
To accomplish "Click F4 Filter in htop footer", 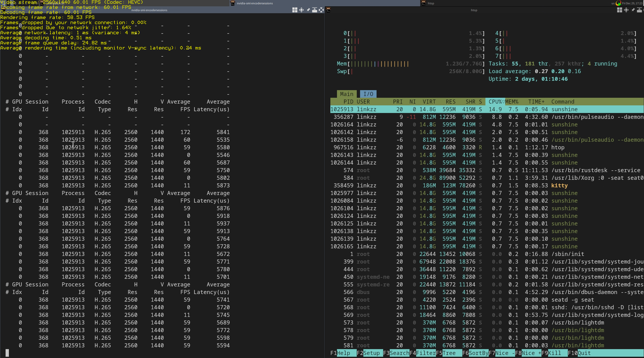I will (x=422, y=353).
